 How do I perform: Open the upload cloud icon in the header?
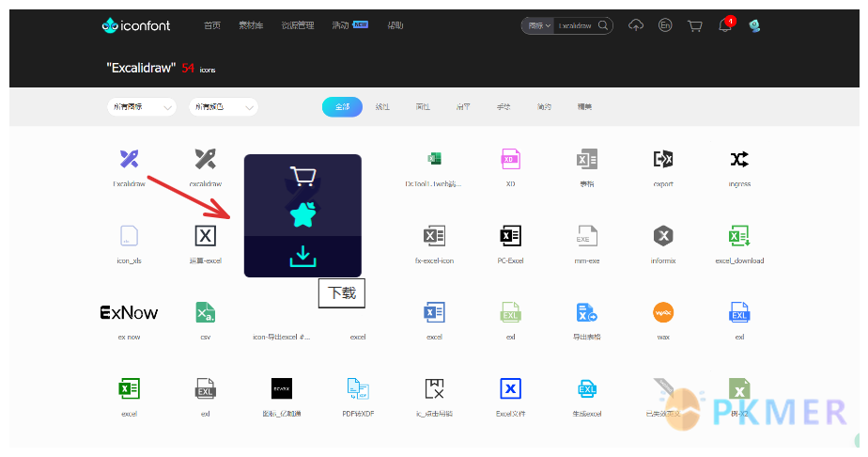click(635, 25)
